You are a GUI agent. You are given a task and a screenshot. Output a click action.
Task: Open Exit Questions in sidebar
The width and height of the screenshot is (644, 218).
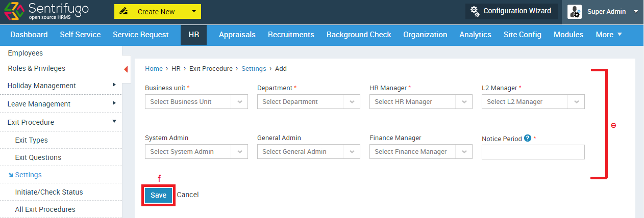tap(38, 157)
